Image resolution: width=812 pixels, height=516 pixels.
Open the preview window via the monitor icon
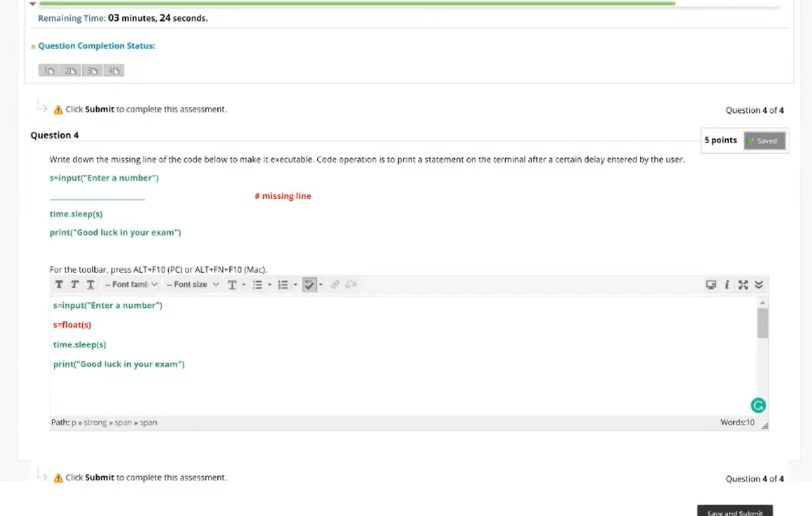(710, 285)
